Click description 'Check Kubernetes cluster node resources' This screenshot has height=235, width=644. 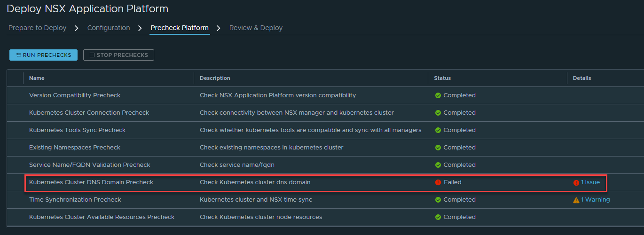tap(261, 217)
